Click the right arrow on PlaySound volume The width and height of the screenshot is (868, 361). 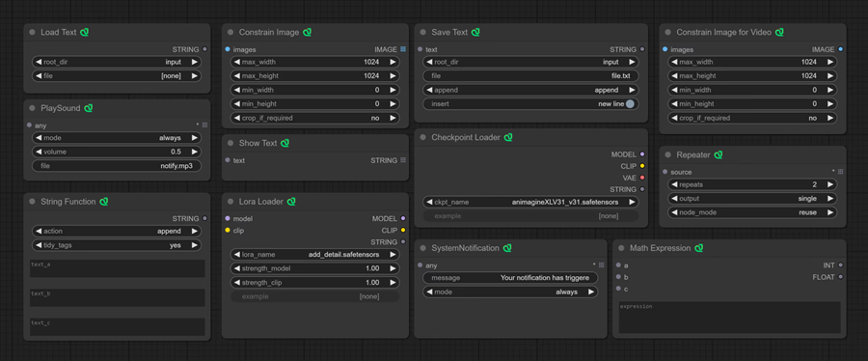194,152
